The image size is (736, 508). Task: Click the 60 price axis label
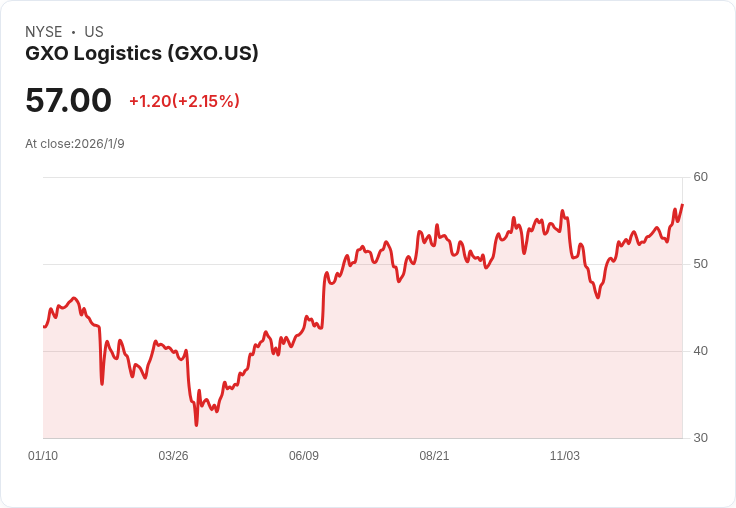(x=700, y=177)
